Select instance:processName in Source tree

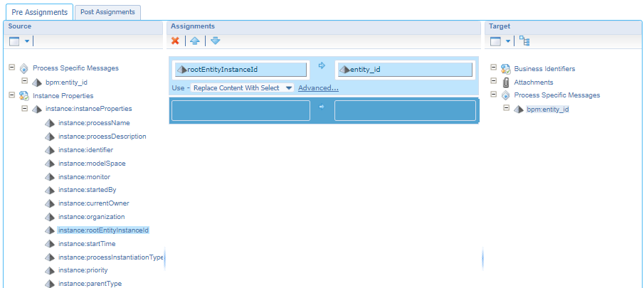click(94, 122)
